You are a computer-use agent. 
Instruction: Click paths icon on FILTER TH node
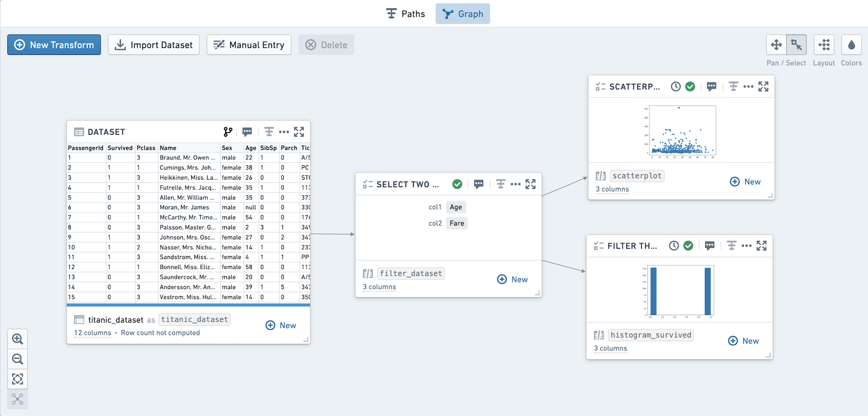pyautogui.click(x=731, y=246)
